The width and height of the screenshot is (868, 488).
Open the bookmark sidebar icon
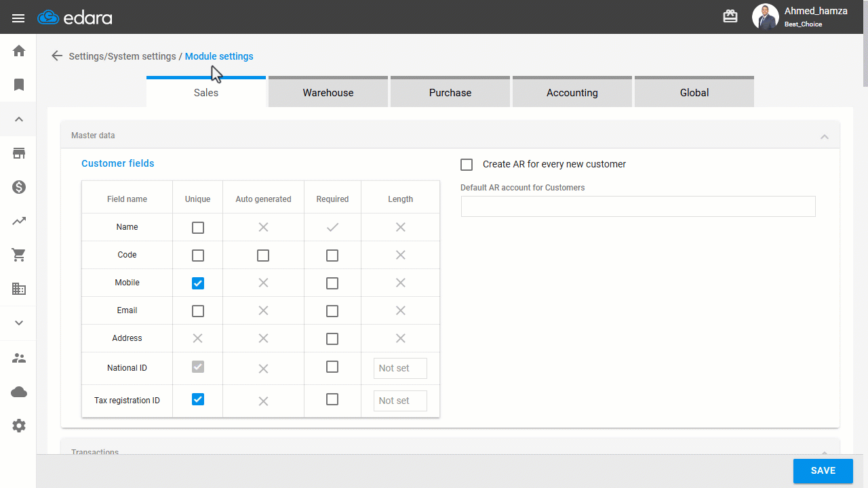(19, 85)
